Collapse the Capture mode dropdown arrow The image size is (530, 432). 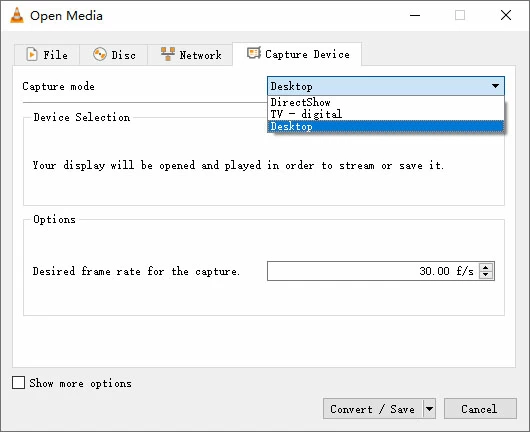tap(495, 86)
